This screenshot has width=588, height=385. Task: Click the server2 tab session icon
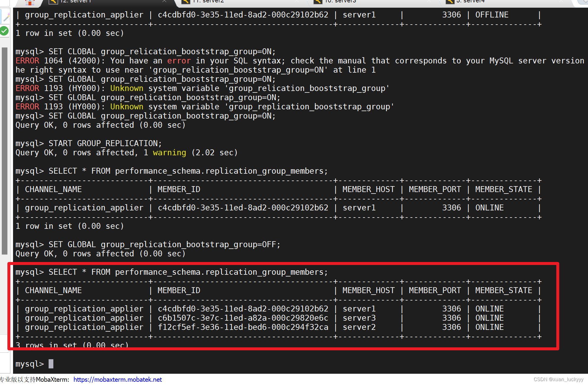tap(186, 1)
